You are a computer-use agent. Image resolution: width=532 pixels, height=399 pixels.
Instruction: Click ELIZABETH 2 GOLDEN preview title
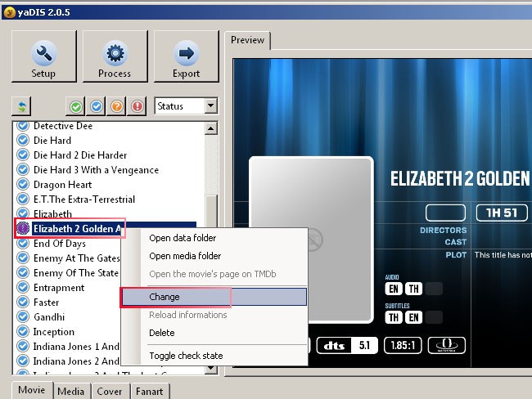pos(460,179)
